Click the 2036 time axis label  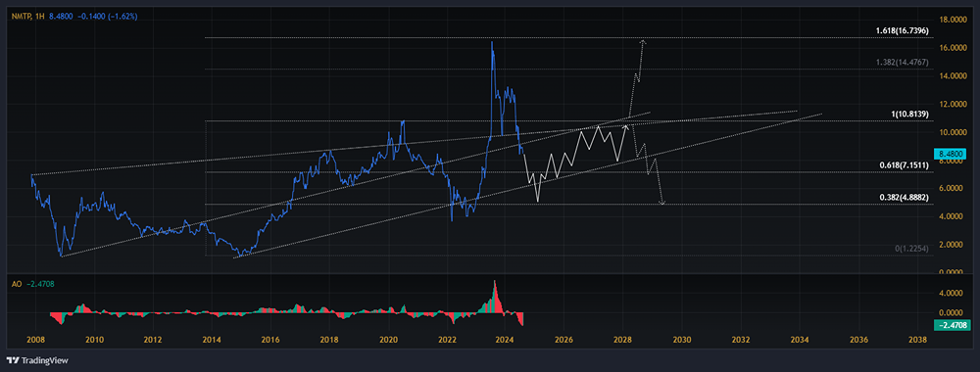pos(858,340)
